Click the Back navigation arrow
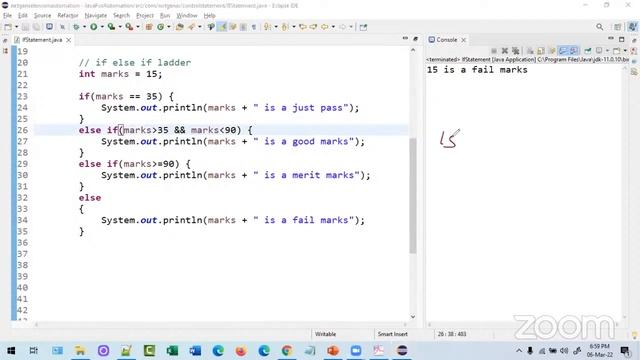Viewport: 640px width, 360px height. (324, 27)
